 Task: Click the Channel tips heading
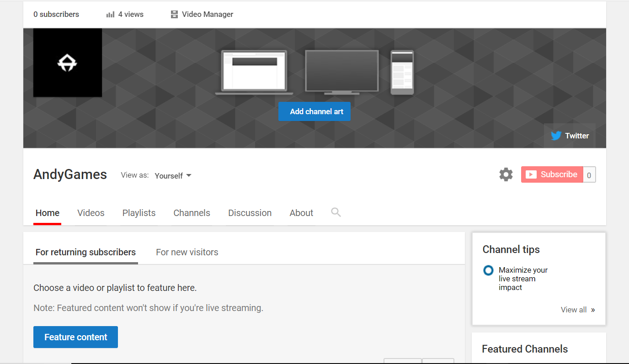click(x=511, y=249)
